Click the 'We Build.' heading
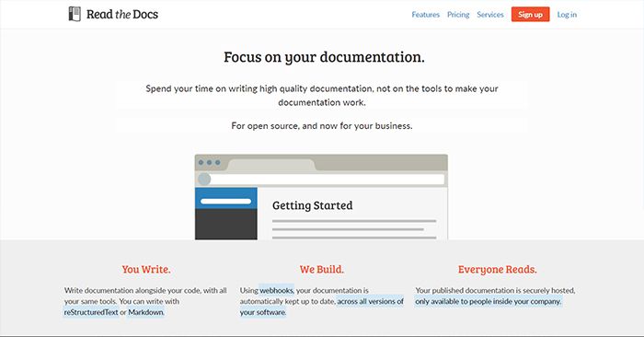The width and height of the screenshot is (644, 337). tap(322, 270)
